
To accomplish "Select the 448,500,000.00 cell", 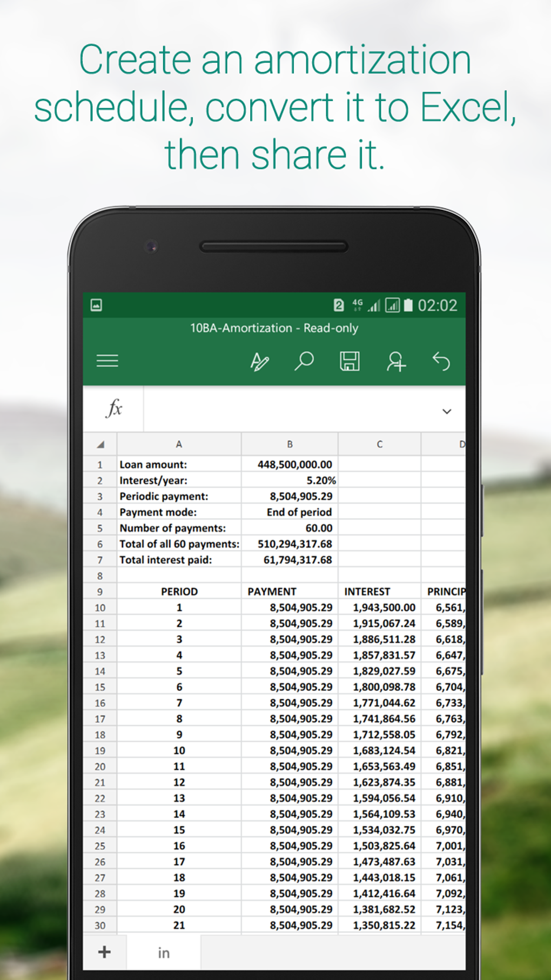I will pos(290,464).
